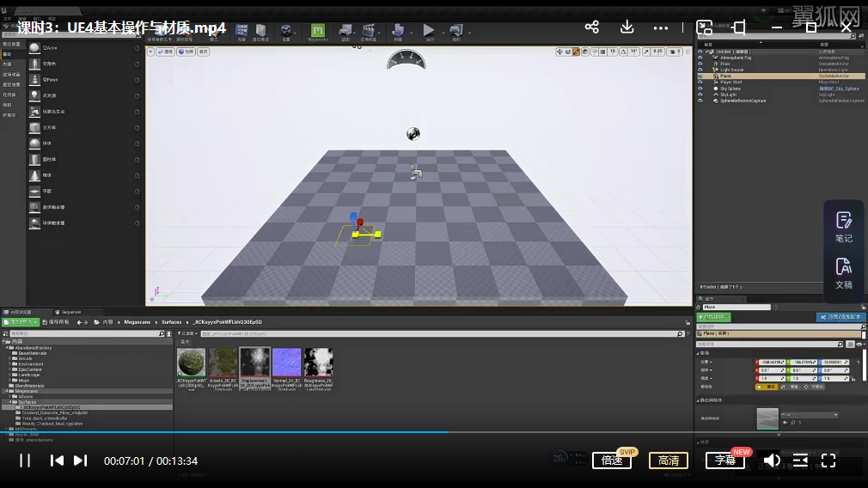Toggle visibility of Floor actor

click(700, 64)
